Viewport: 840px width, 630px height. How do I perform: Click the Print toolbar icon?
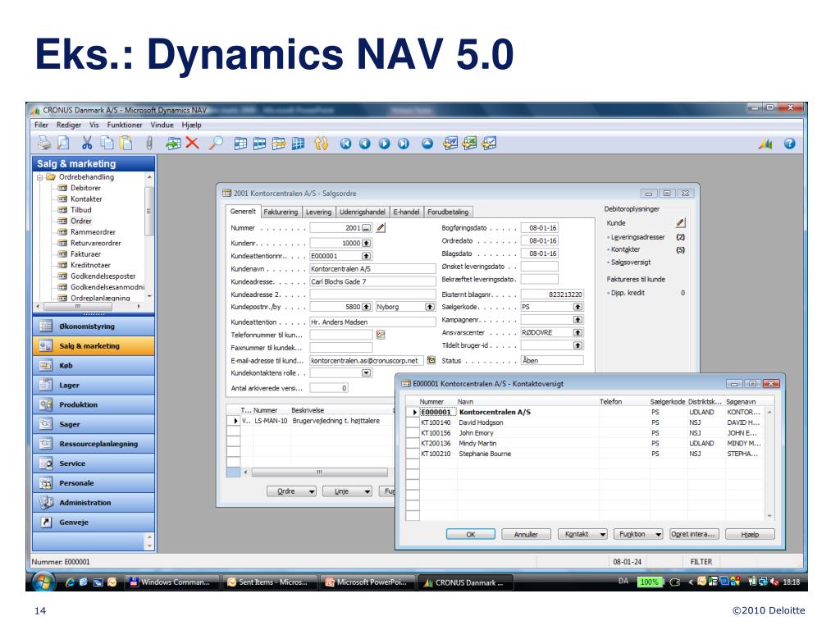(44, 143)
